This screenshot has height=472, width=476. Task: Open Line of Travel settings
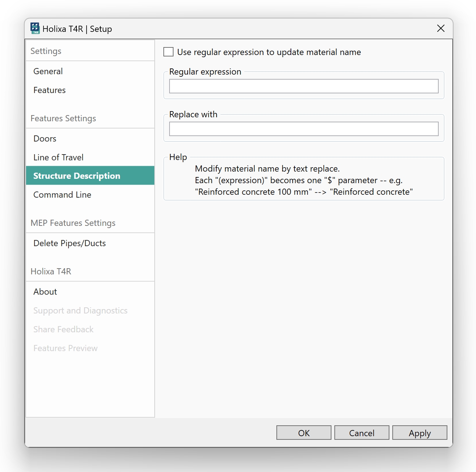tap(58, 157)
